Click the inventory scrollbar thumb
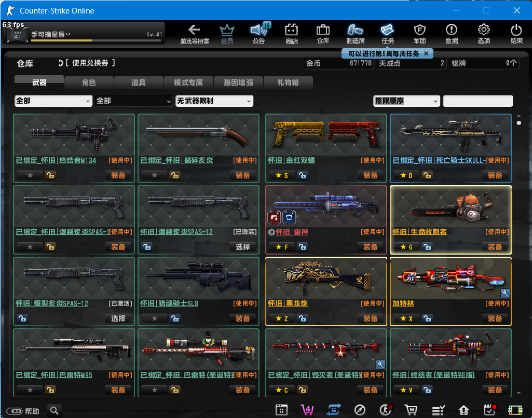The width and height of the screenshot is (532, 418). [519, 123]
